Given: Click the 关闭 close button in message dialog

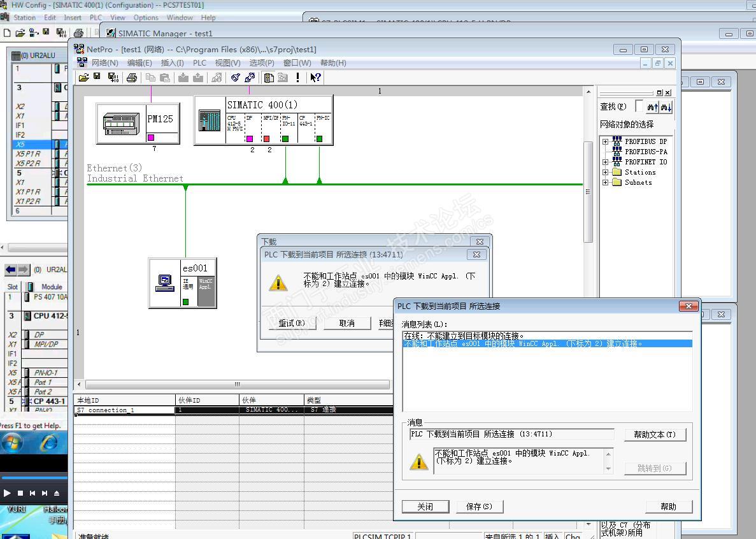Looking at the screenshot, I should [x=425, y=507].
